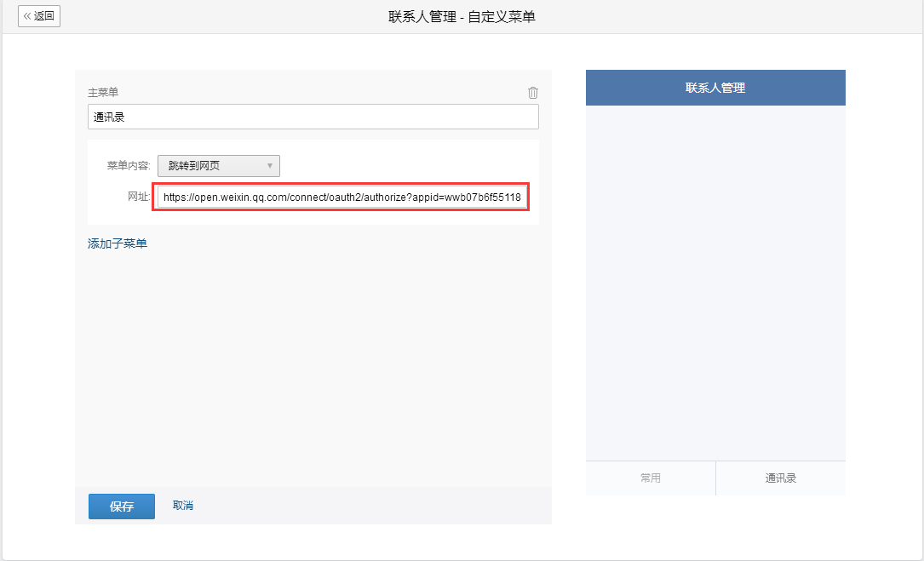Select the 通讯录 tab in preview
The image size is (924, 561).
click(781, 478)
